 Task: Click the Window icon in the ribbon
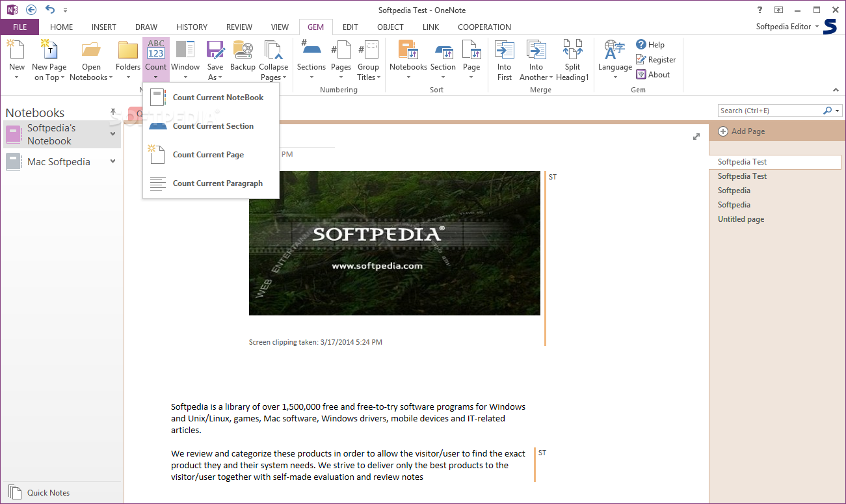185,49
